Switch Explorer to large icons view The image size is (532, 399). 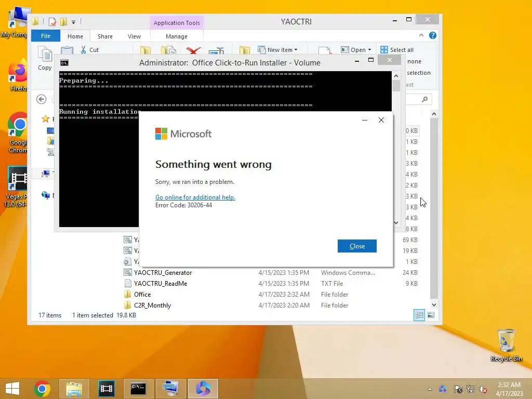click(x=431, y=315)
